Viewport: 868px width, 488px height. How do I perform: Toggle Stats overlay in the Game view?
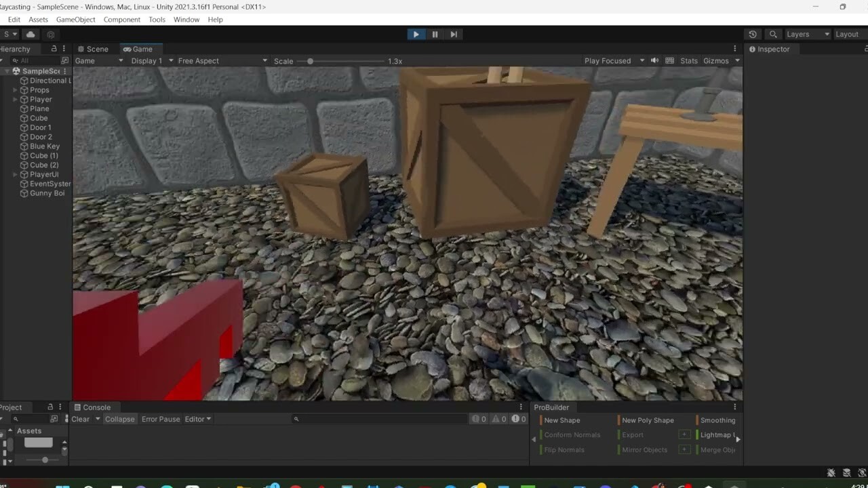(x=688, y=60)
